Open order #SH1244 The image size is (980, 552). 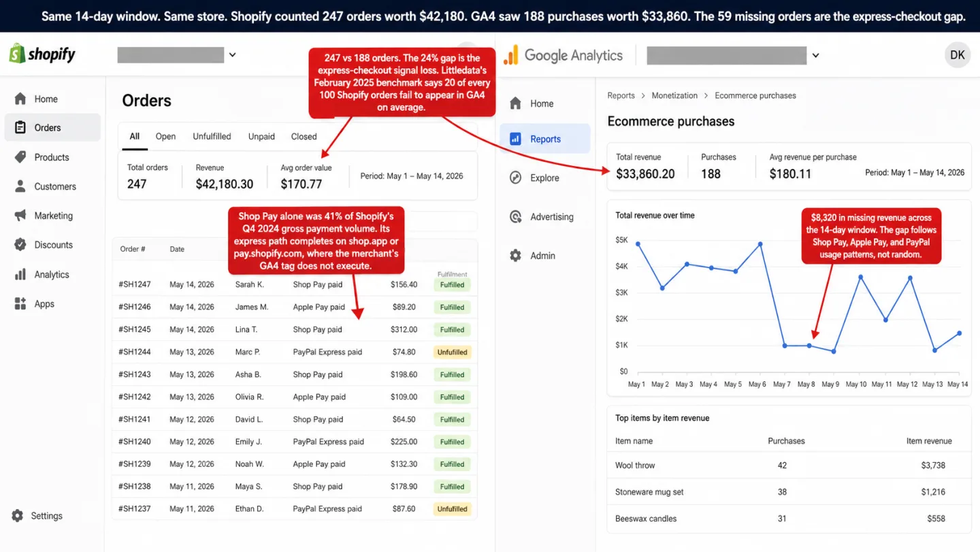pos(134,352)
